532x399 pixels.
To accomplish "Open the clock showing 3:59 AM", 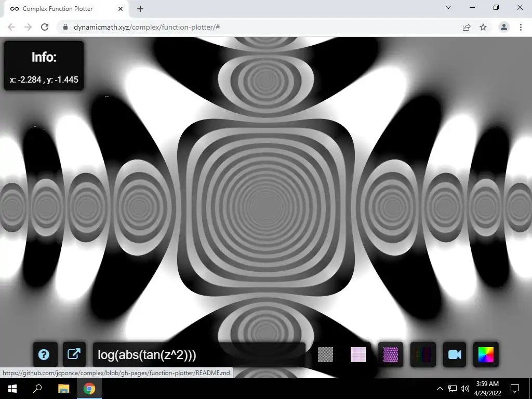I will 487,389.
